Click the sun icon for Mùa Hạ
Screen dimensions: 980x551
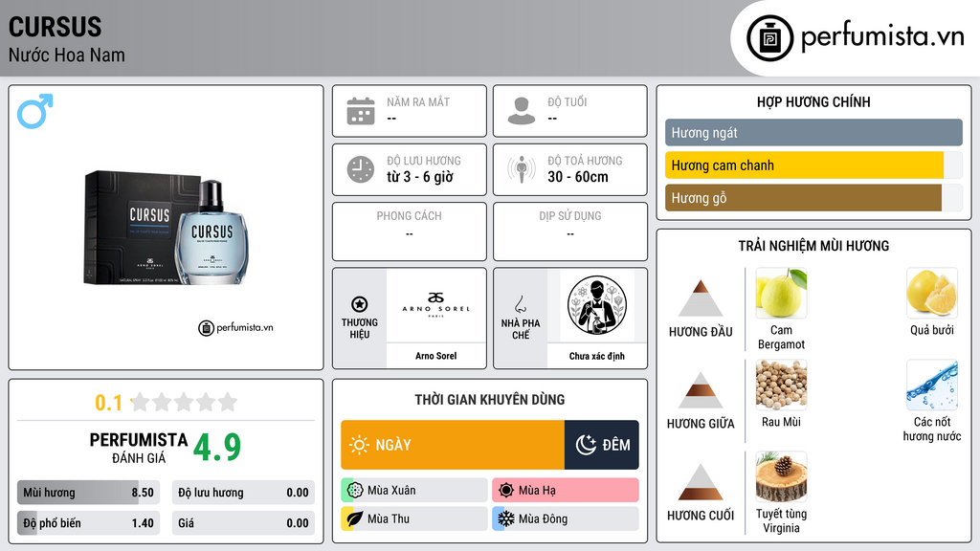pyautogui.click(x=506, y=491)
